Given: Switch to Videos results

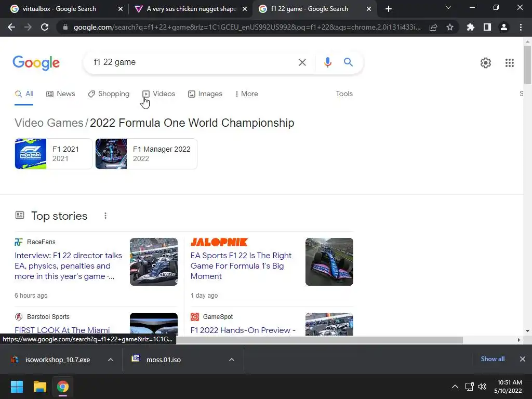Looking at the screenshot, I should point(159,94).
